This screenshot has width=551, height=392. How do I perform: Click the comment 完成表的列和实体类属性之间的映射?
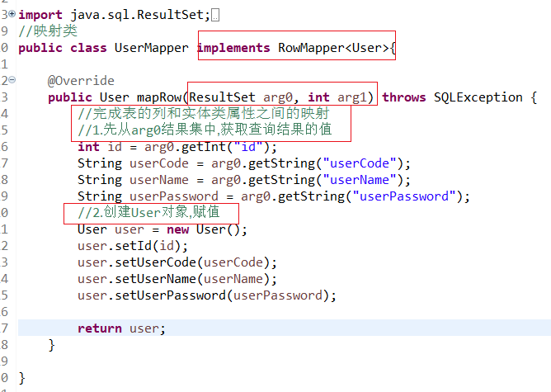204,113
